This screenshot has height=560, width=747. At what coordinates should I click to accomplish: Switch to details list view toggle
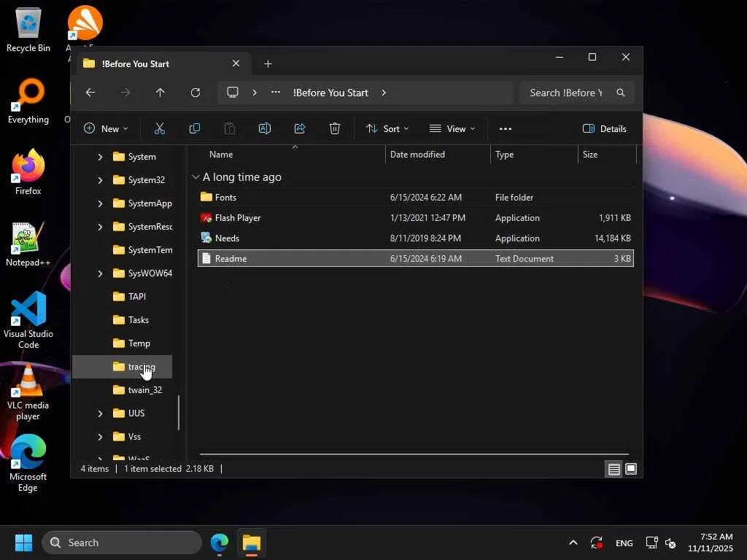click(x=614, y=469)
